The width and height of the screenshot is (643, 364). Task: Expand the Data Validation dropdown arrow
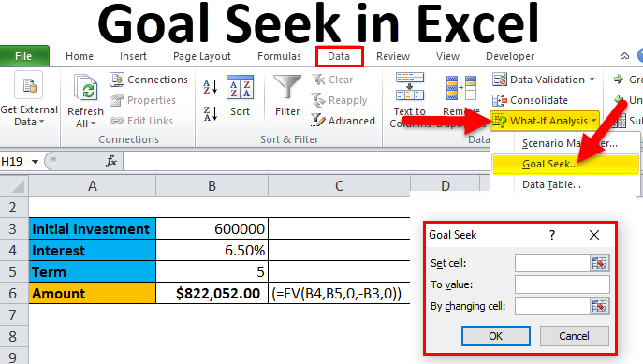pos(592,80)
